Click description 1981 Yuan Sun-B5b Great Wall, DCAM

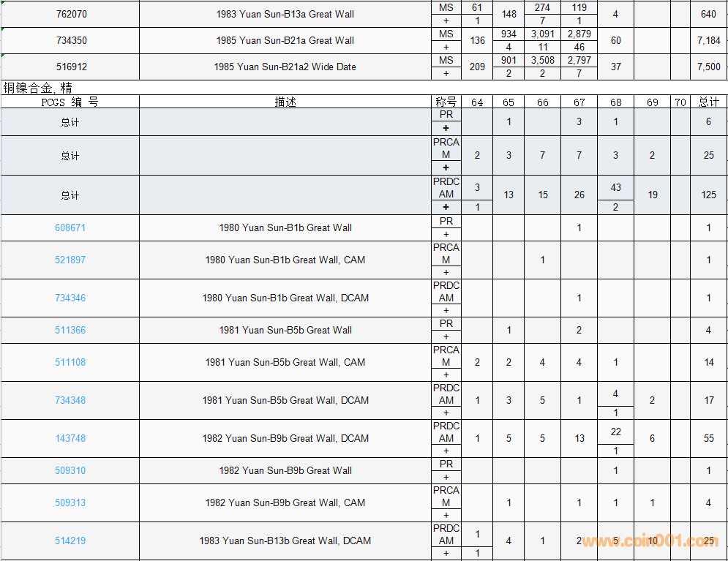(285, 400)
